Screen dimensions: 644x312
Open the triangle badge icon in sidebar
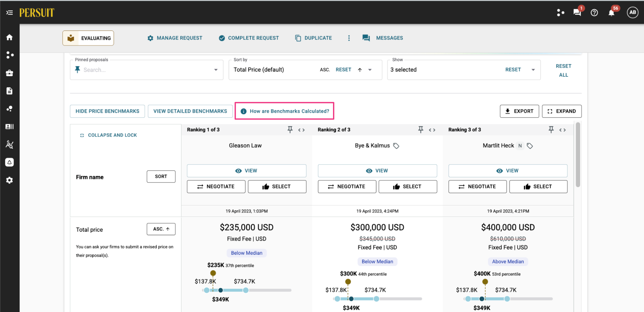point(9,162)
